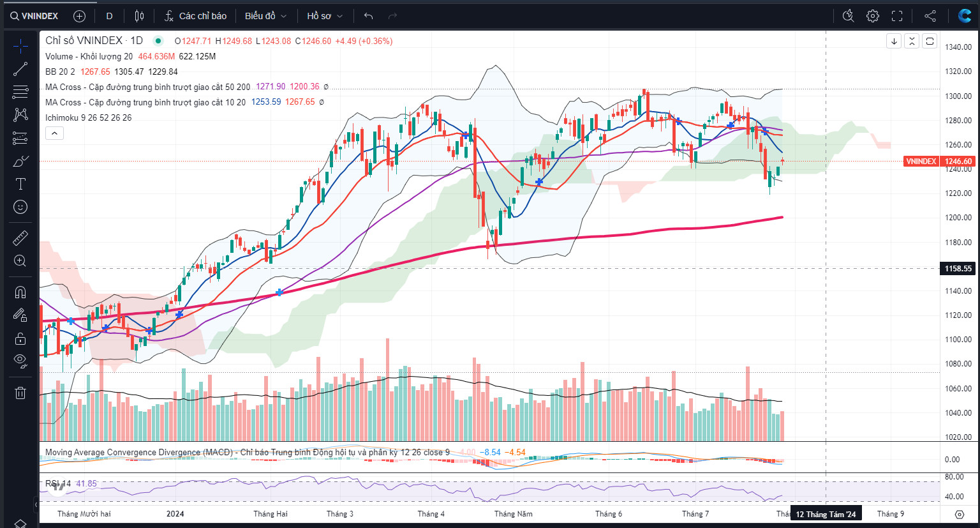This screenshot has height=528, width=980.
Task: Select the RSI 14 indicator legend
Action: pyautogui.click(x=58, y=483)
